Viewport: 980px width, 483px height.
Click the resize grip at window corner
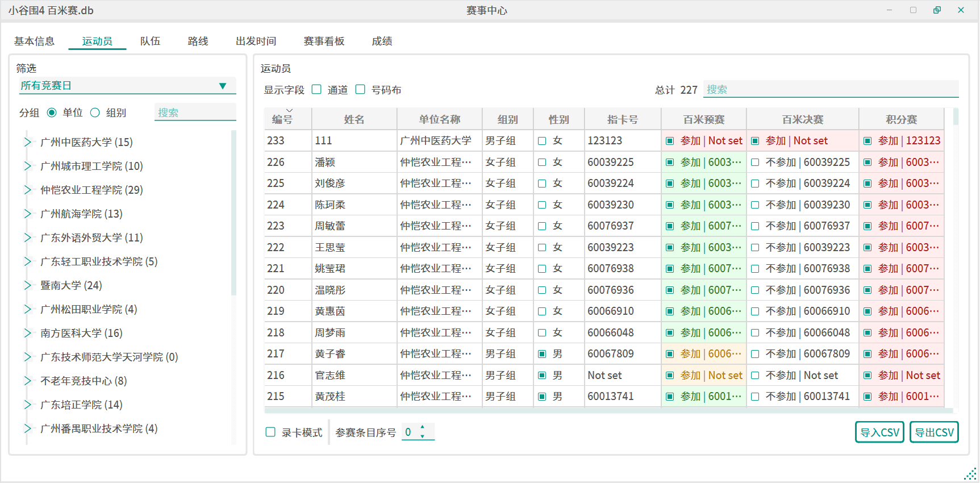[x=970, y=474]
